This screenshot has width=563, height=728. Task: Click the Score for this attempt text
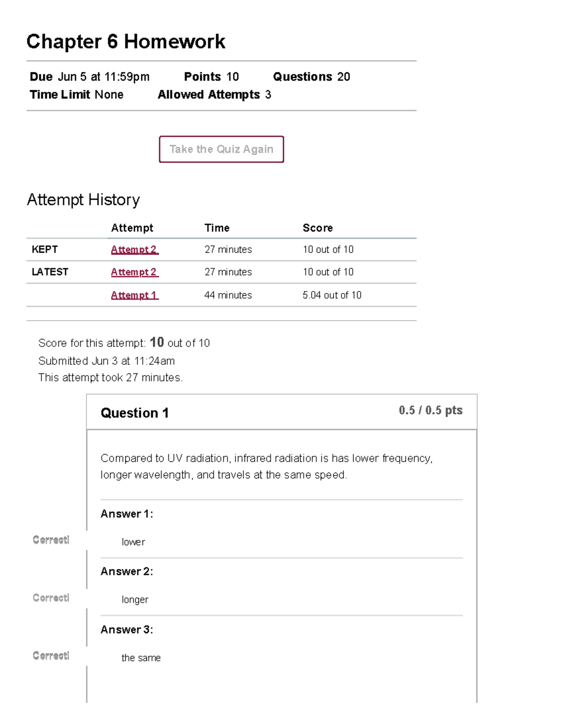(x=124, y=343)
